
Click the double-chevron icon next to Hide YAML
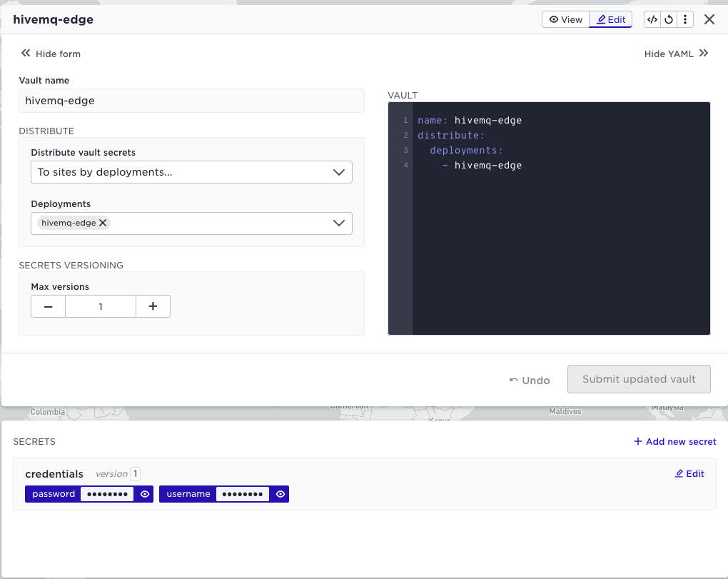(704, 53)
